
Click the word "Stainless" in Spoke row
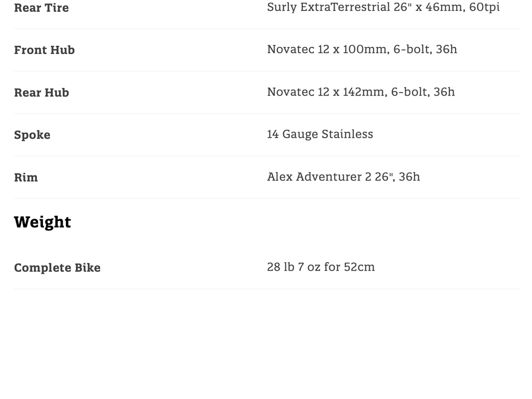coord(347,134)
